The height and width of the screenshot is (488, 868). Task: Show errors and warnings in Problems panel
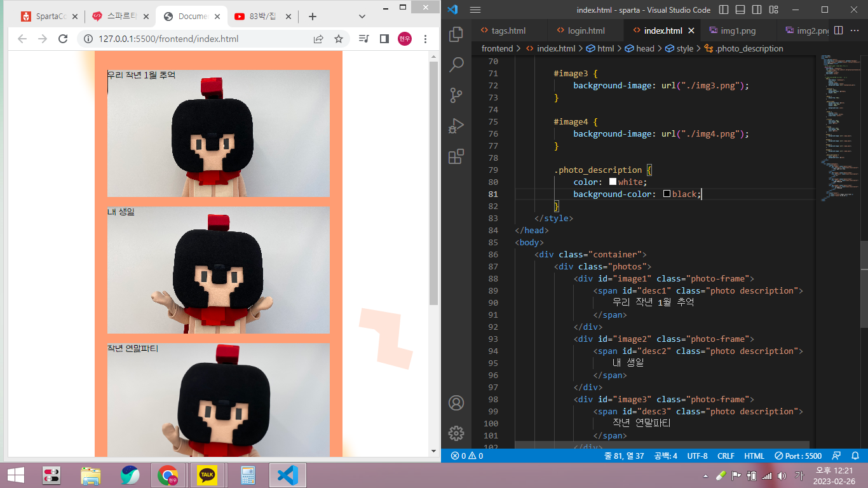tap(466, 456)
